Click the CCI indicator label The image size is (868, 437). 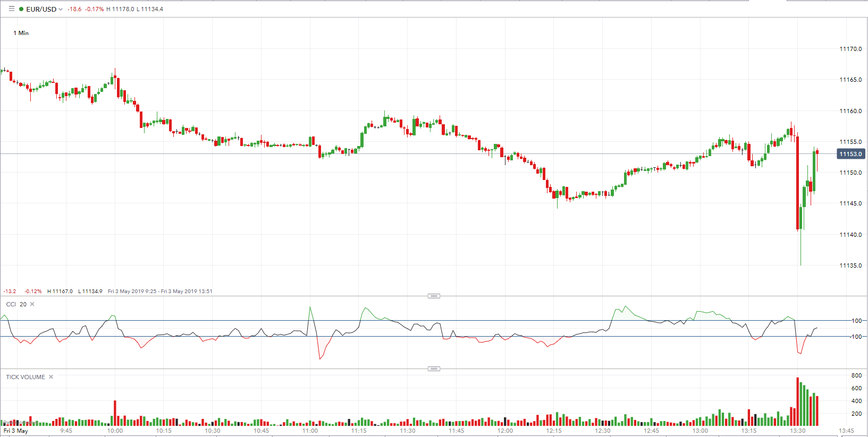[x=11, y=304]
